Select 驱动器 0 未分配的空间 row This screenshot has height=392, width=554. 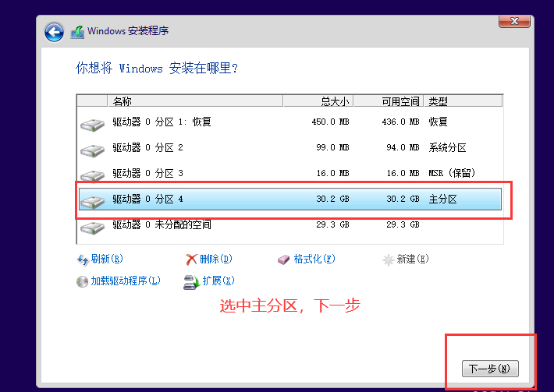pos(290,224)
